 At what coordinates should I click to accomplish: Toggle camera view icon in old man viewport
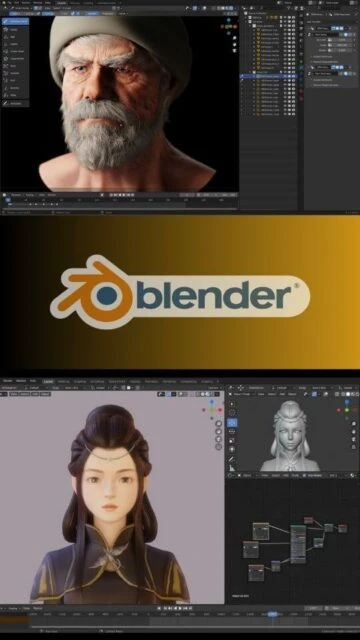tap(235, 51)
